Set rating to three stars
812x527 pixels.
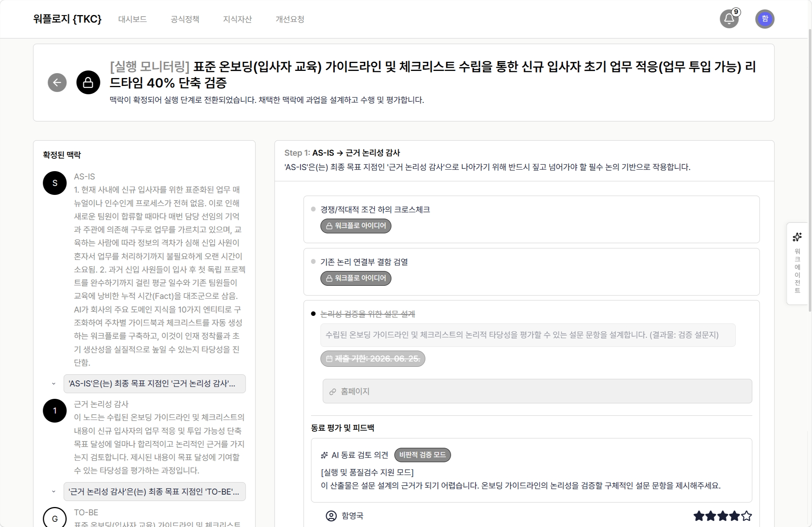tap(723, 516)
